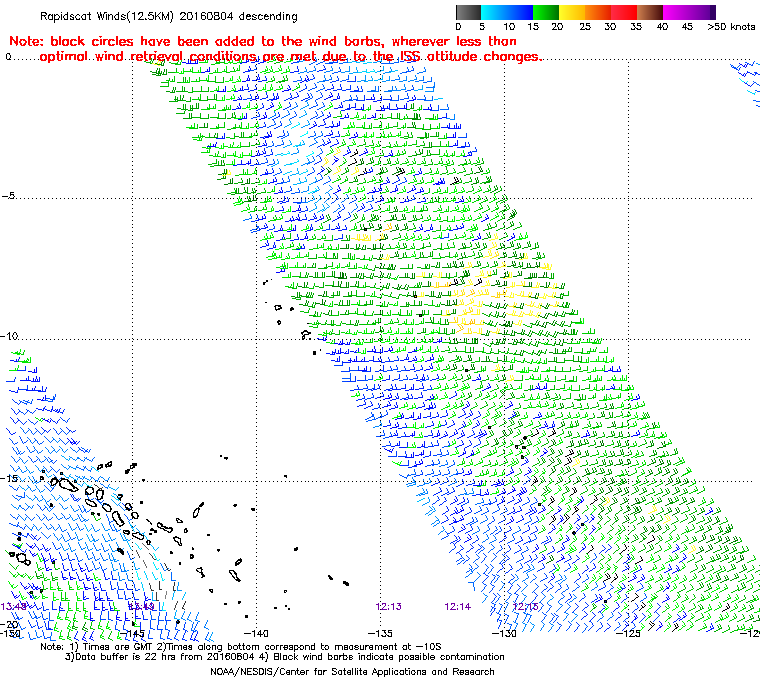Click the footer note 'Times are GMT'
This screenshot has width=760, height=688.
coord(119,647)
